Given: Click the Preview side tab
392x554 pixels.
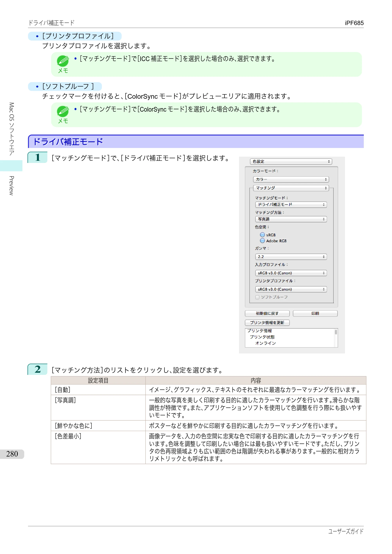Looking at the screenshot, I should point(11,186).
